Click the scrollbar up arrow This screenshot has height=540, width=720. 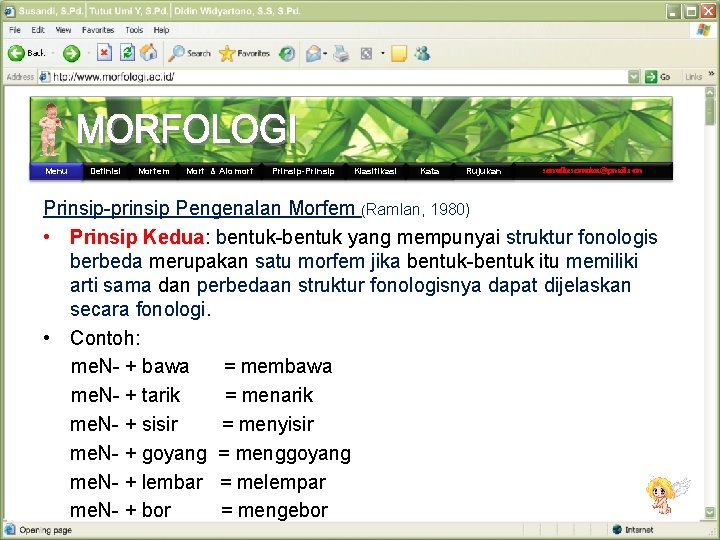710,92
